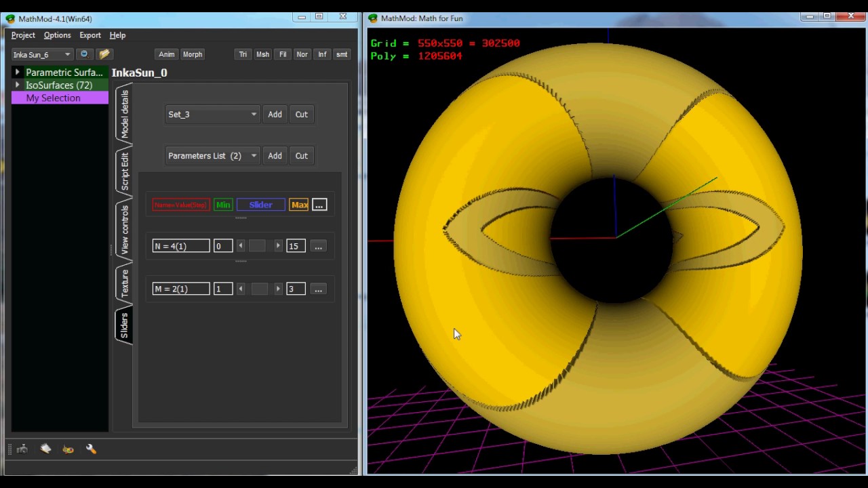Expand the Parametric Surfaces tree node
The width and height of the screenshot is (868, 488).
pyautogui.click(x=18, y=73)
